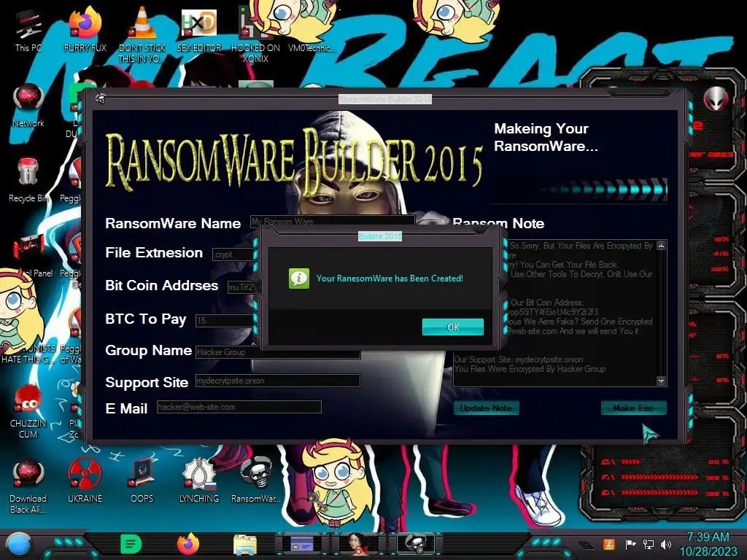
Task: Select the VLC cone desktop shortcut
Action: pyautogui.click(x=142, y=34)
